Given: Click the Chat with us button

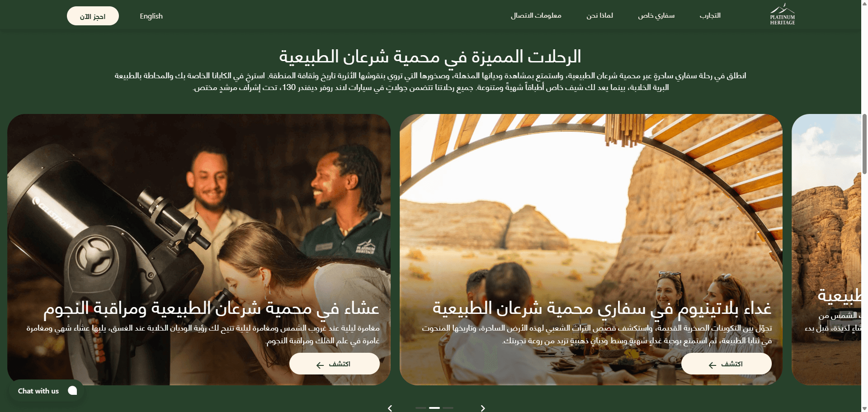Looking at the screenshot, I should click(47, 391).
